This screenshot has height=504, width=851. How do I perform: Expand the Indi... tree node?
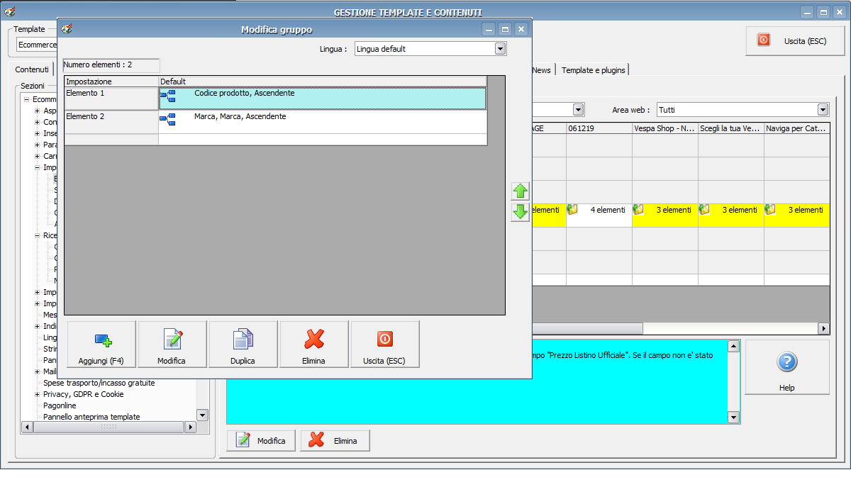point(37,326)
